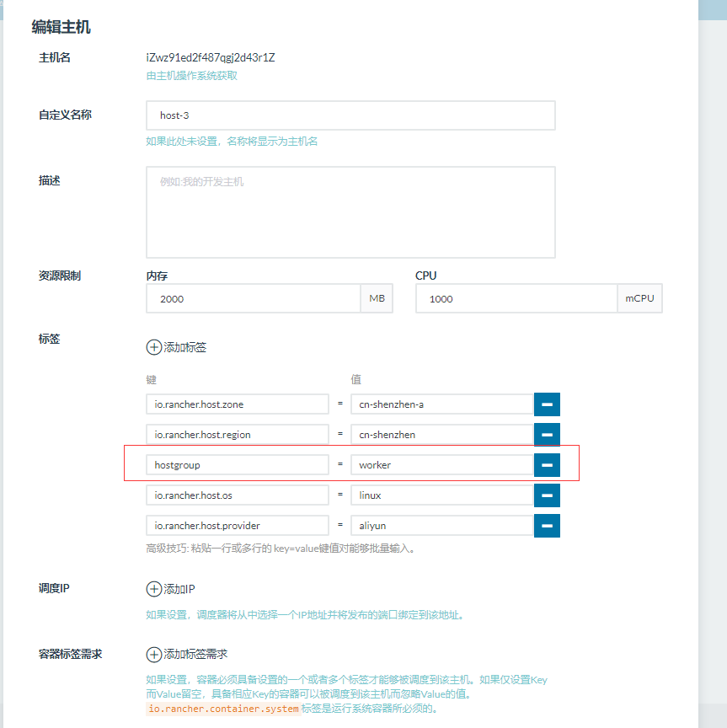Remove the hostgroup worker label

tap(547, 465)
